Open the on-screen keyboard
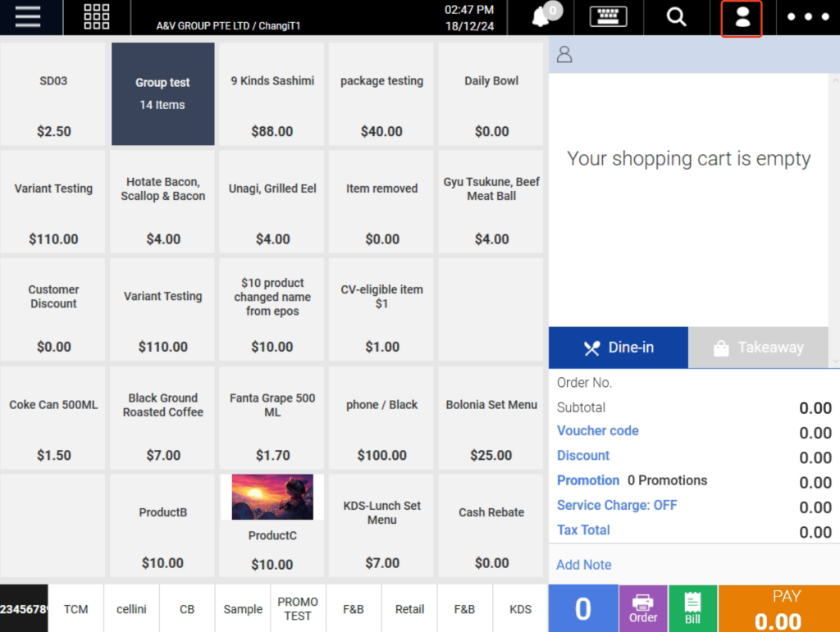This screenshot has width=840, height=632. click(x=608, y=17)
